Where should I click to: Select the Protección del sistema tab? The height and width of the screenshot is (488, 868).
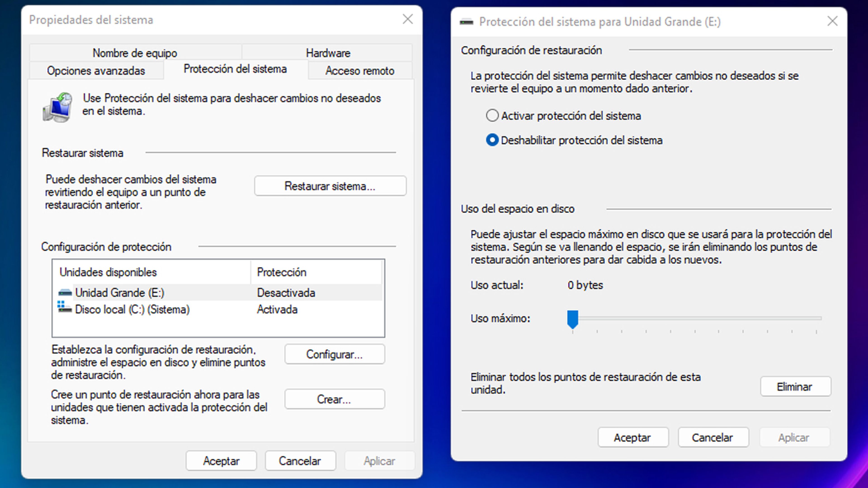pos(236,69)
